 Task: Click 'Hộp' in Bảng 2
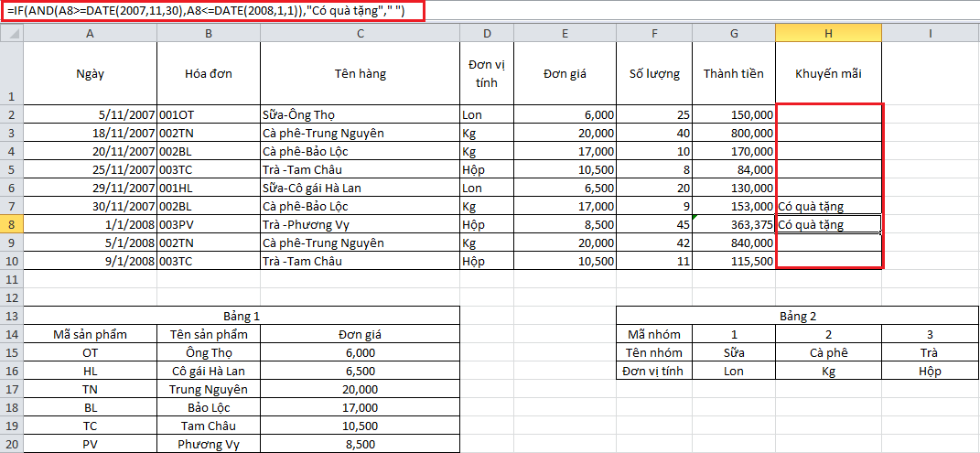[x=931, y=371]
